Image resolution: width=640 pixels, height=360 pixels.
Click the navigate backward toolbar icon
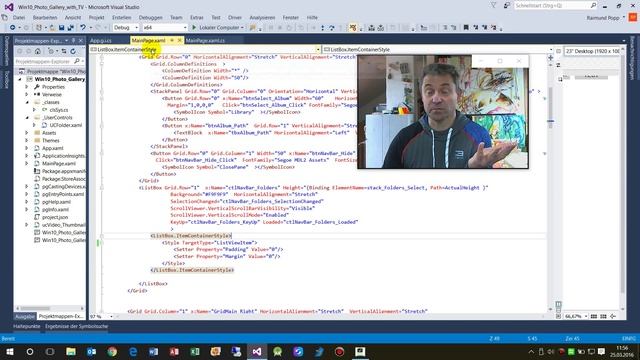tap(13, 28)
